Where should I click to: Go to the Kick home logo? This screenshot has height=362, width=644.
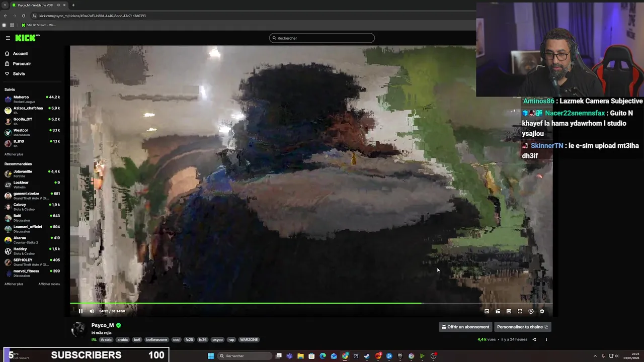[27, 38]
